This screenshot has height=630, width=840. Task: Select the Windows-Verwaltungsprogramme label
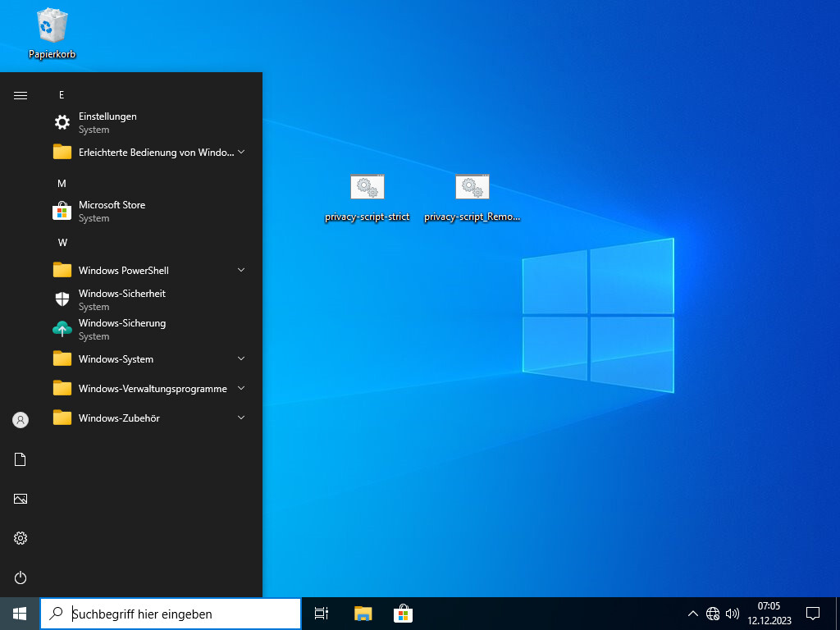click(153, 388)
